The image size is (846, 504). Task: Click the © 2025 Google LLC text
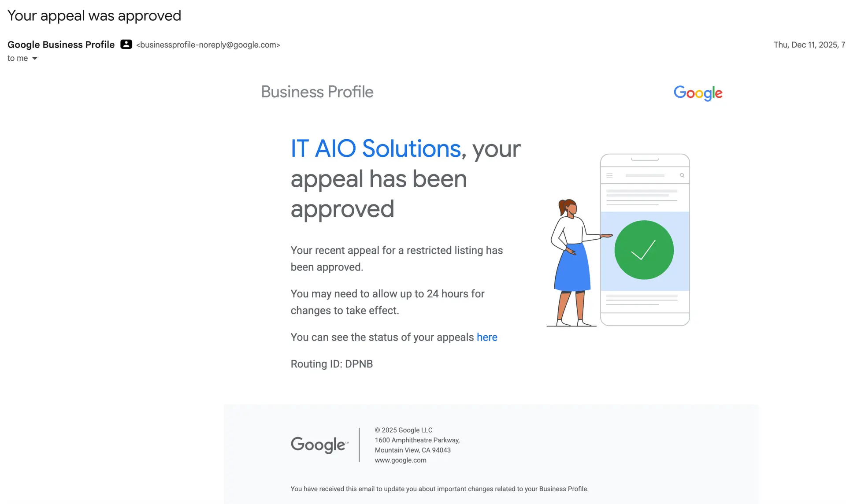pos(404,430)
